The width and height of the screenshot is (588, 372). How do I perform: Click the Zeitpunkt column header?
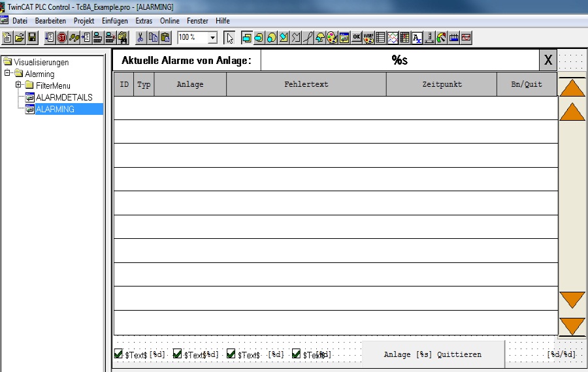click(x=442, y=84)
